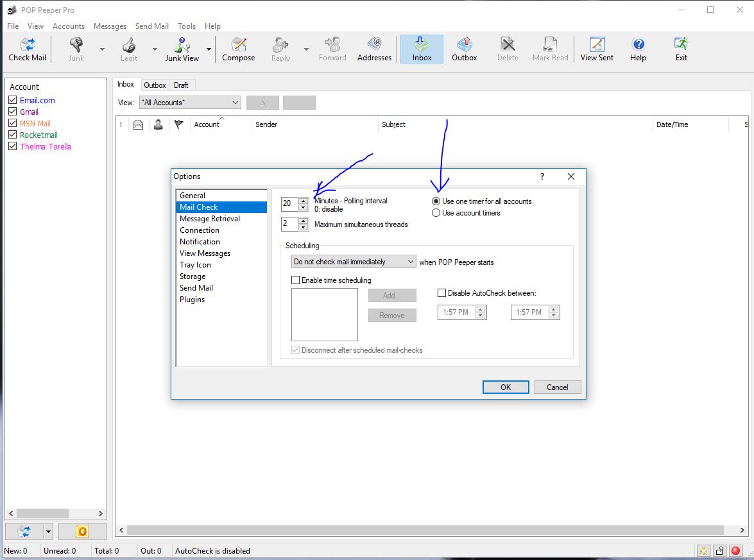Viewport: 754px width, 560px height.
Task: Check Disable AutoCheck between
Action: coord(441,293)
